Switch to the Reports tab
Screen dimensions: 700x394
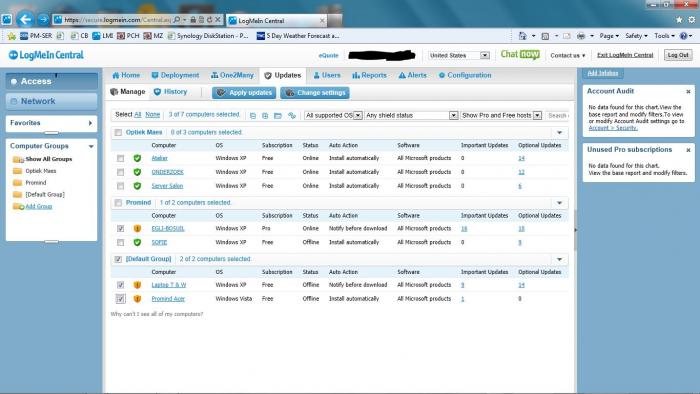pyautogui.click(x=369, y=75)
